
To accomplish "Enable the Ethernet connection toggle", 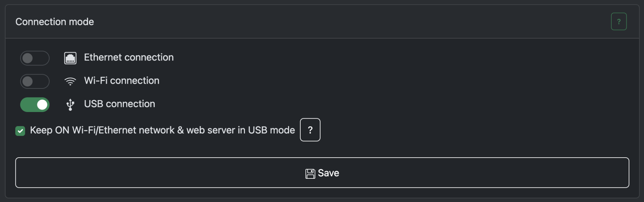I will click(x=35, y=58).
